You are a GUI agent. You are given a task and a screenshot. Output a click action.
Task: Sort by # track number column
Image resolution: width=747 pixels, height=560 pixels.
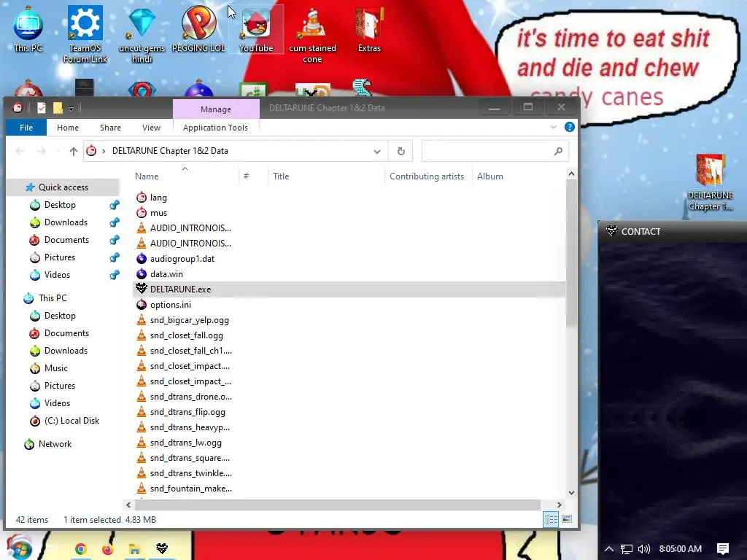(247, 176)
